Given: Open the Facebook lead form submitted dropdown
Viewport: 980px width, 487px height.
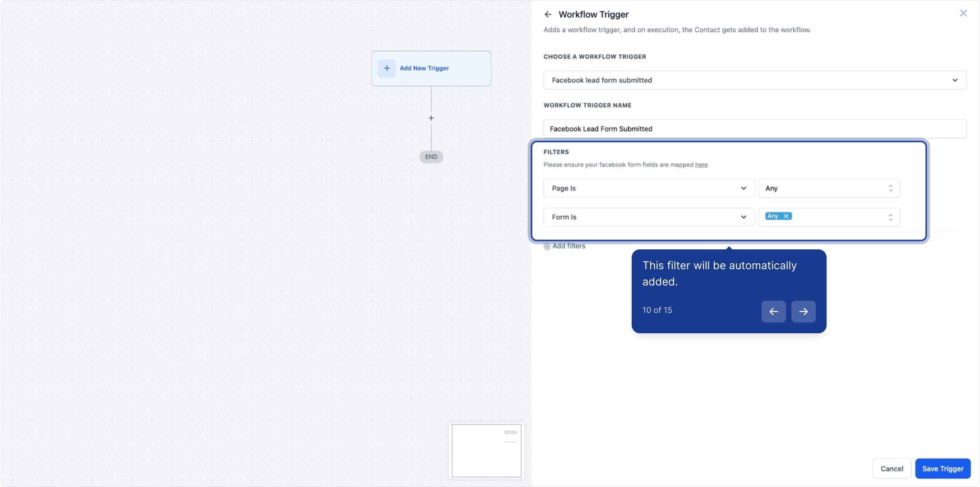Looking at the screenshot, I should [755, 80].
